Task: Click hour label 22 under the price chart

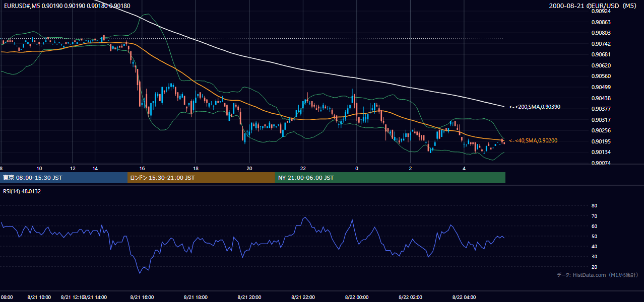Action: [x=303, y=168]
